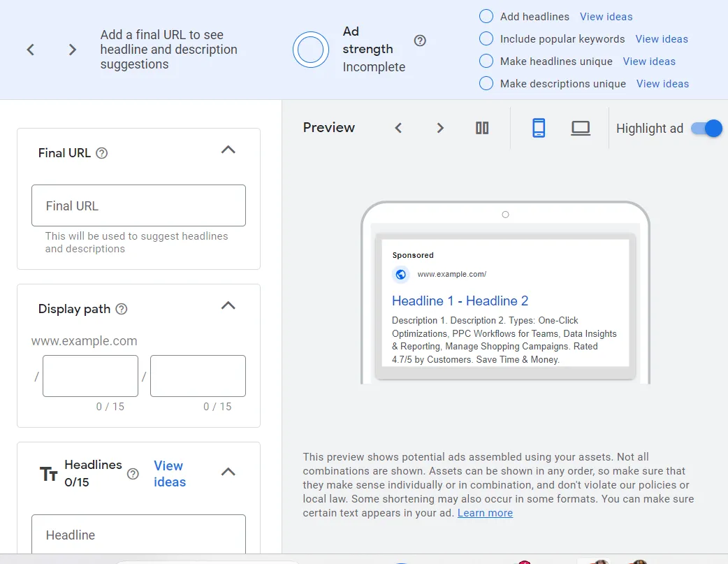Open View ideas for Make descriptions unique
The height and width of the screenshot is (564, 728).
(x=662, y=84)
